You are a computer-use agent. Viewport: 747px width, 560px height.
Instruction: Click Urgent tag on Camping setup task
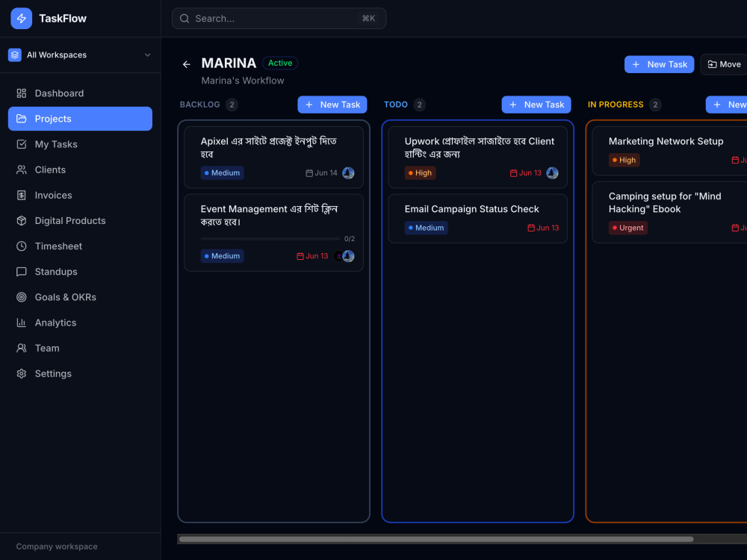pos(628,228)
